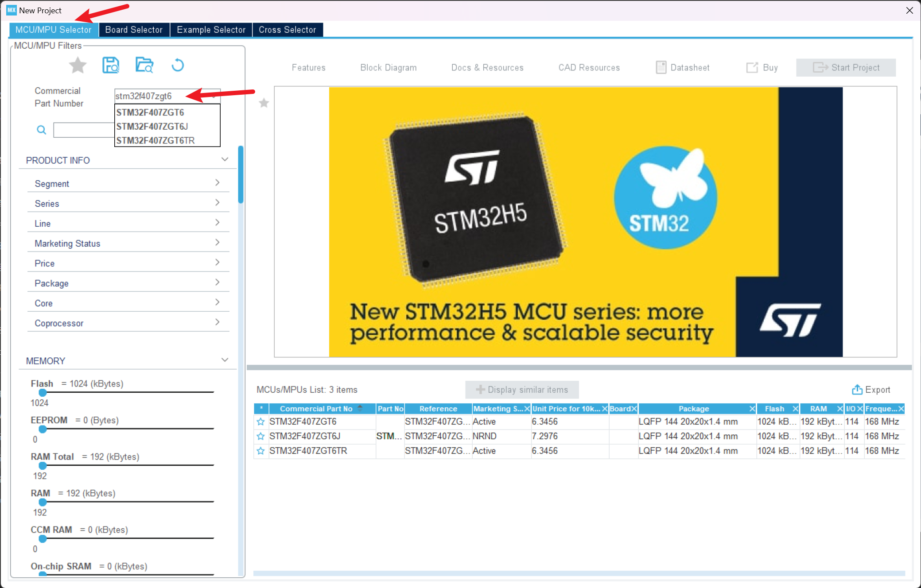Select STM32F407ZGT6TR from the suggestion list
The width and height of the screenshot is (921, 588).
(167, 140)
